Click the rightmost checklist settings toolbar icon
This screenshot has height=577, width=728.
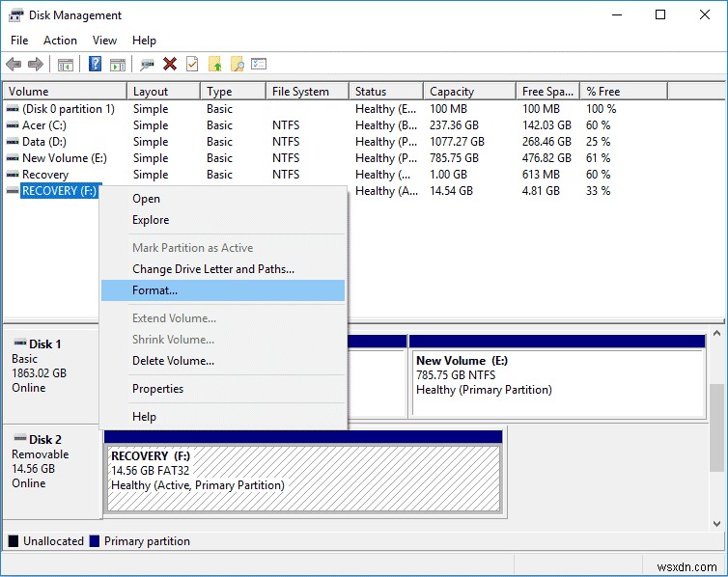pyautogui.click(x=259, y=65)
